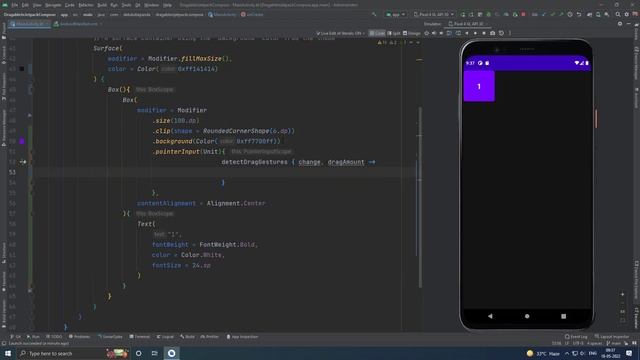Screen dimensions: 640x360
Task: Tap the Home button on the emulator screen
Action: [x=527, y=316]
